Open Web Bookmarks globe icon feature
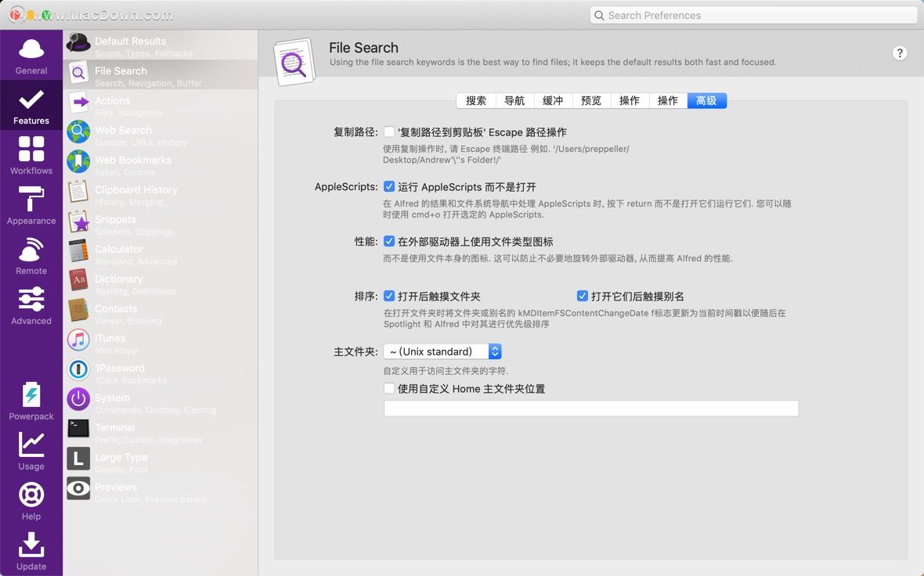The image size is (924, 576). point(78,162)
